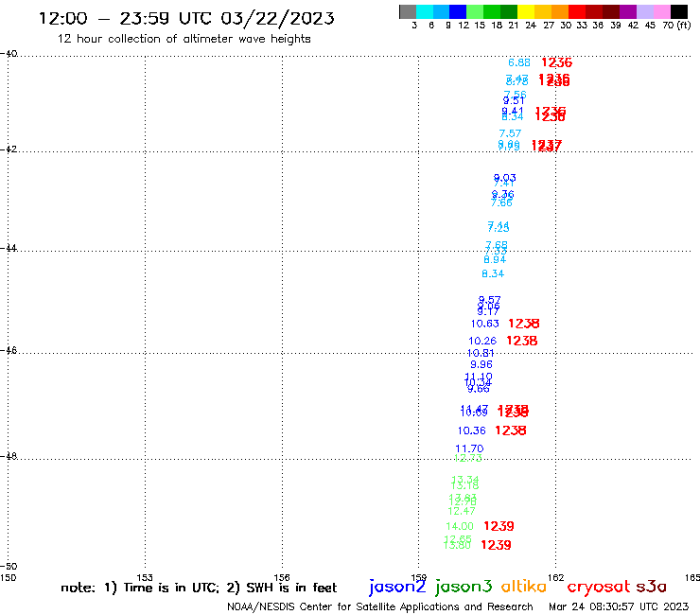The height and width of the screenshot is (615, 700).
Task: Select the 8.34 value just below 8.94
Action: [493, 273]
